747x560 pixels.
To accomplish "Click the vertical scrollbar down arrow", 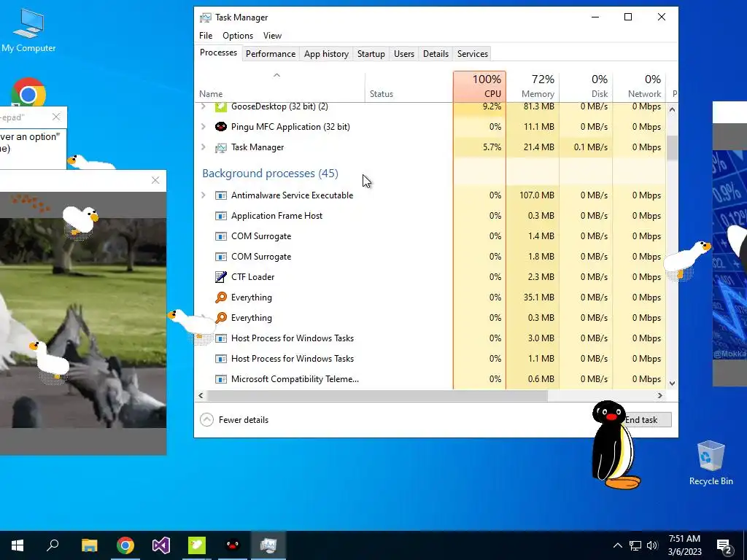I will point(672,384).
